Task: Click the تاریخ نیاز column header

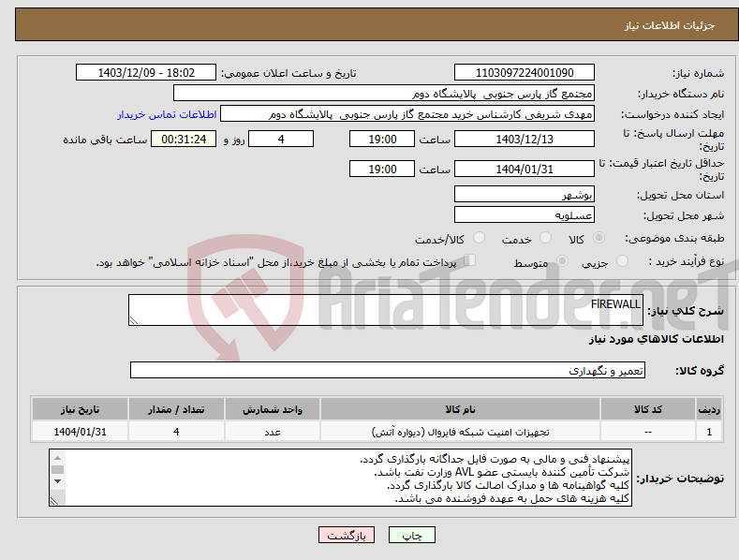Action: [x=80, y=409]
